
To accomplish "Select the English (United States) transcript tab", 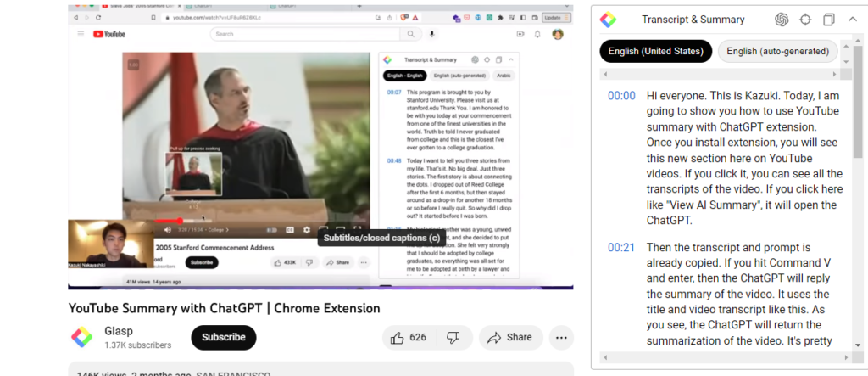I will click(655, 51).
